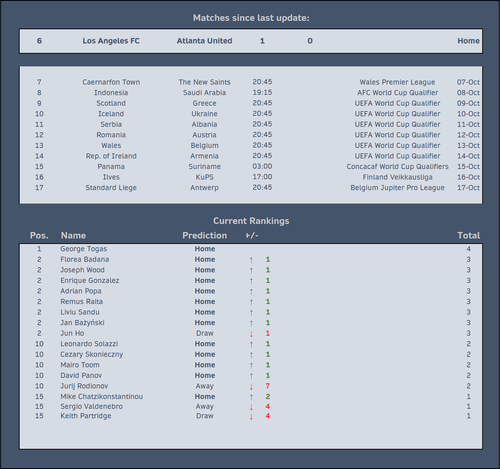This screenshot has width=500, height=469.
Task: Click Caernarfon Town in the fixture list
Action: tap(111, 82)
